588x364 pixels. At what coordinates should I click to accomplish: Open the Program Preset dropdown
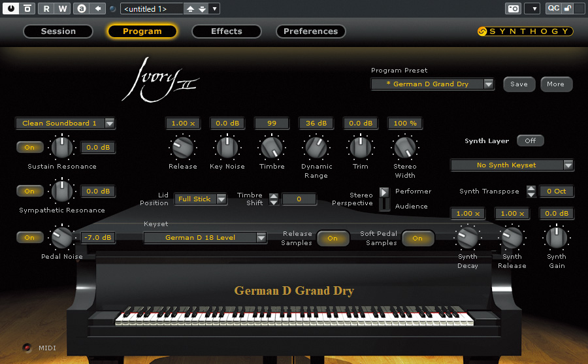[433, 84]
